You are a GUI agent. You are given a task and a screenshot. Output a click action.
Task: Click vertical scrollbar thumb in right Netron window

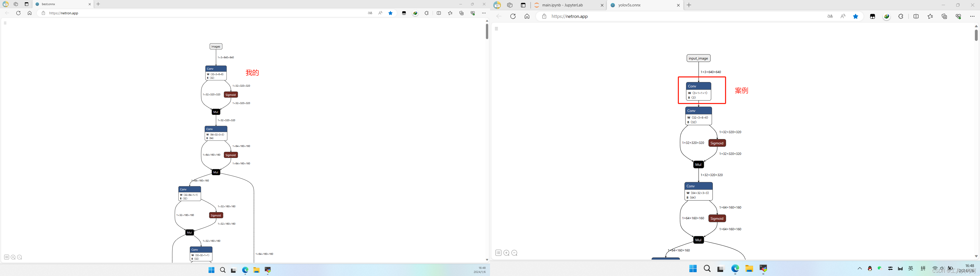tap(976, 35)
